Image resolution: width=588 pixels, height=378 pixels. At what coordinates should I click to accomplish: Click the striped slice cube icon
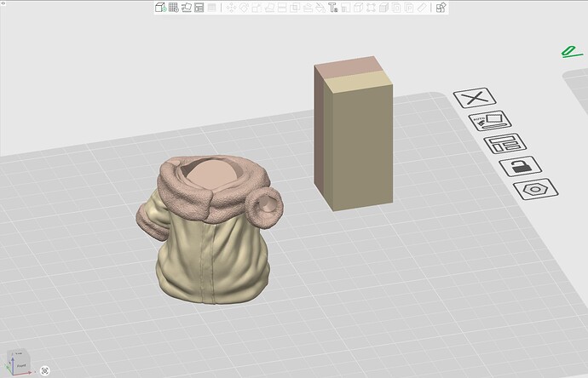[383, 7]
